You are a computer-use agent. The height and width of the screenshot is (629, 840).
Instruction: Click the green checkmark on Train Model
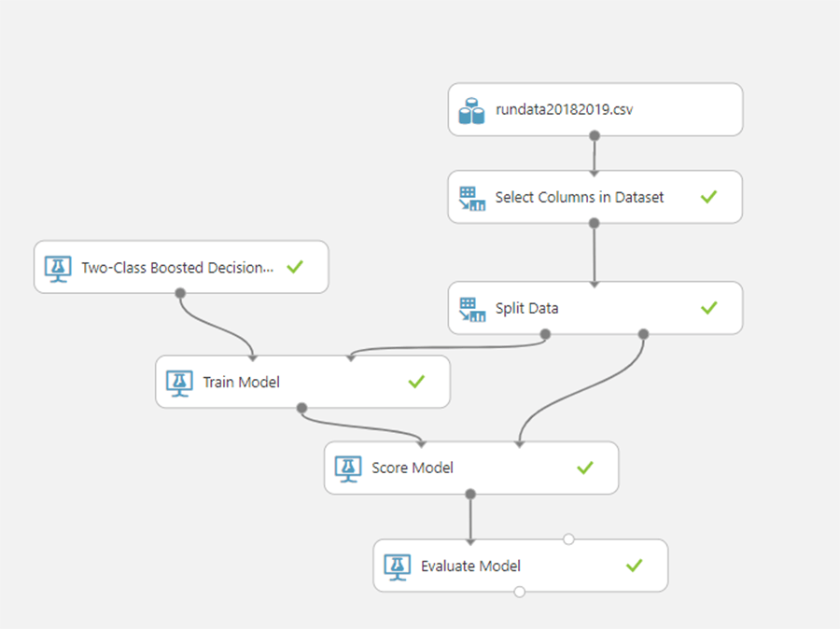[416, 382]
